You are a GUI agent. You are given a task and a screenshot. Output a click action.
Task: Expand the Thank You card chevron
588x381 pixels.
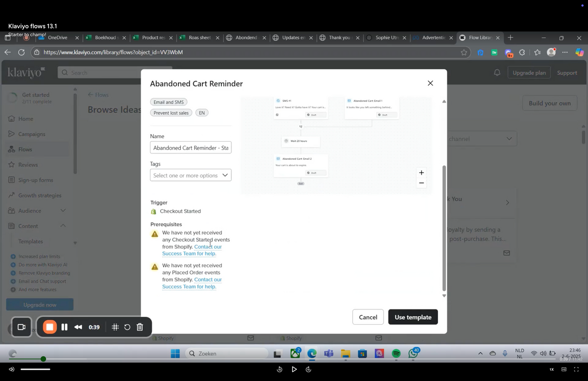coord(507,203)
